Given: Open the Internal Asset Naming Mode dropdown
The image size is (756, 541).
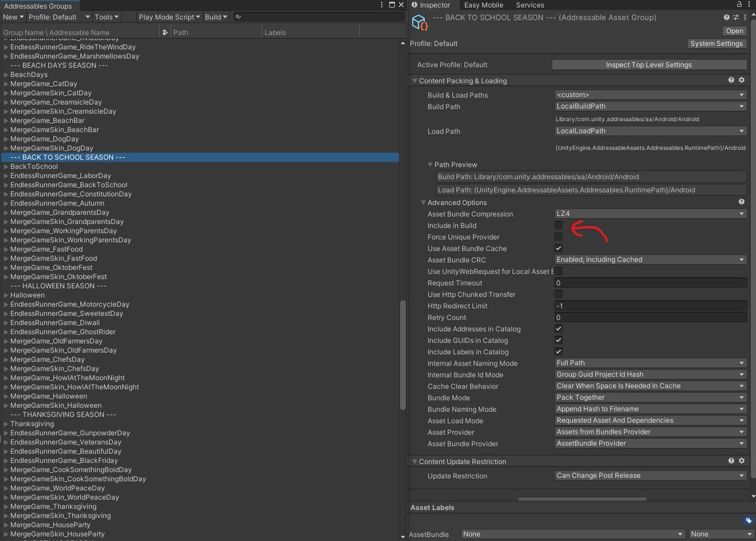Looking at the screenshot, I should (x=650, y=363).
